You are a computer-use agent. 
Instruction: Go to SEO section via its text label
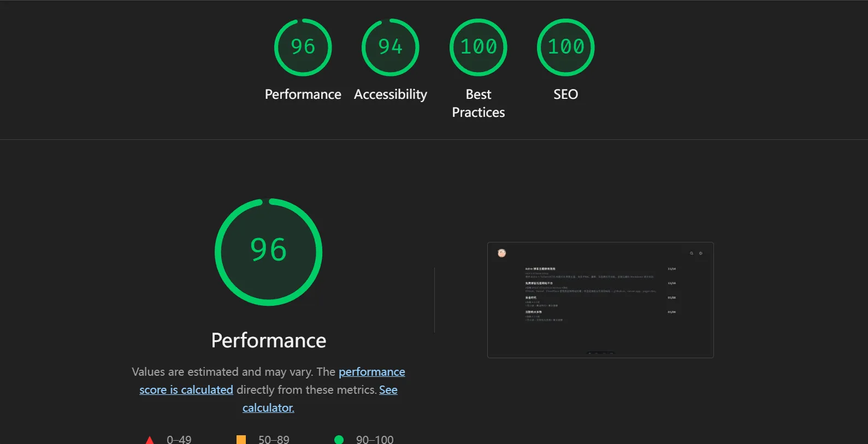pyautogui.click(x=565, y=94)
